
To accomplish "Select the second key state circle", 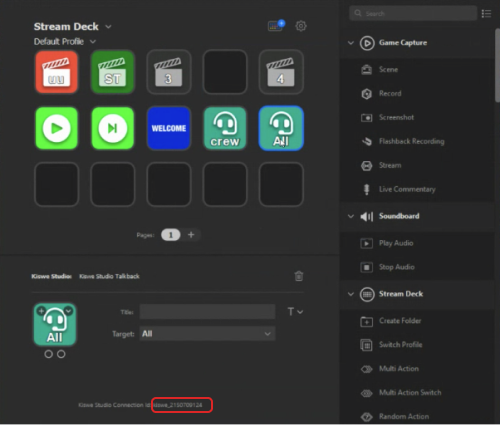I will tap(61, 354).
